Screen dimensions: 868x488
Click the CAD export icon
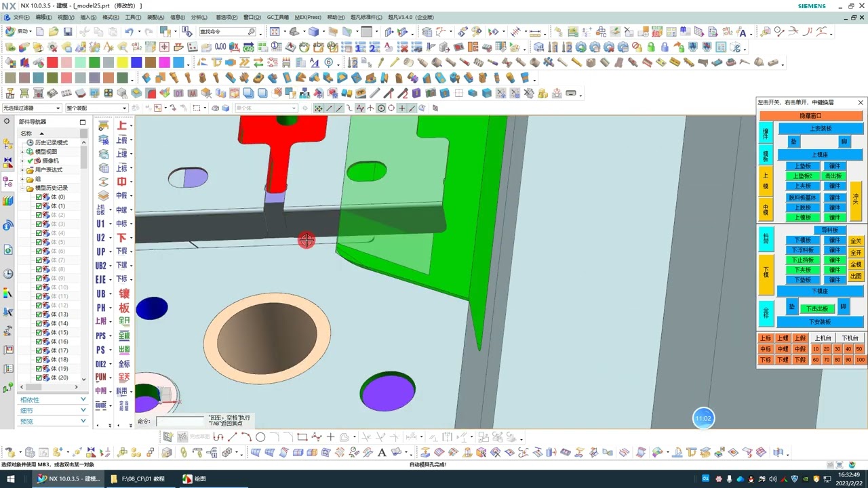click(x=248, y=47)
